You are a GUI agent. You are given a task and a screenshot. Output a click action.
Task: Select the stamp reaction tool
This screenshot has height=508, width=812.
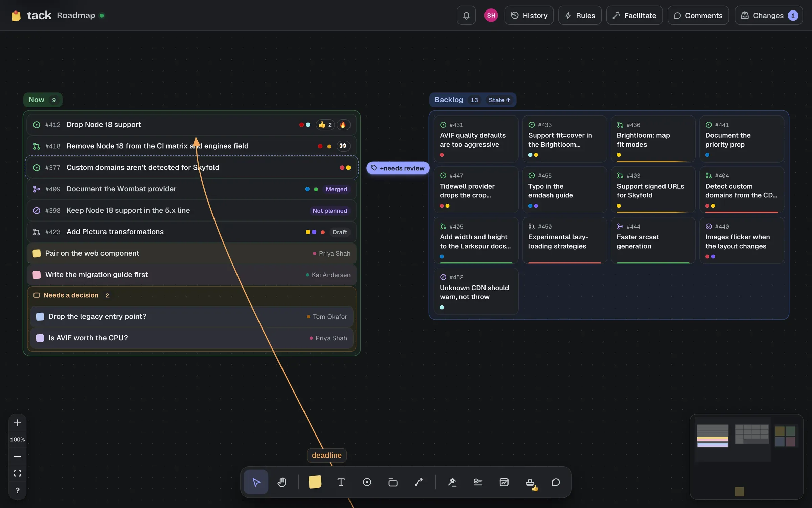tap(530, 482)
